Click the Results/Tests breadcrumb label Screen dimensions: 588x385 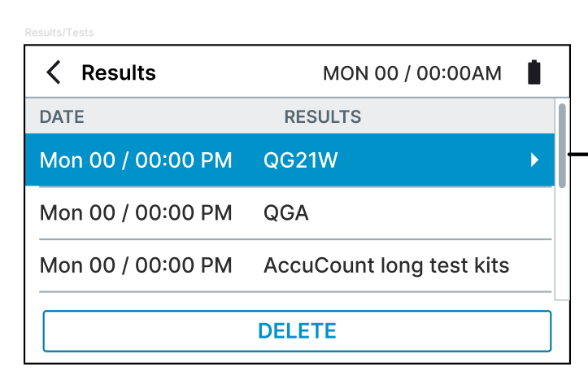pos(59,33)
